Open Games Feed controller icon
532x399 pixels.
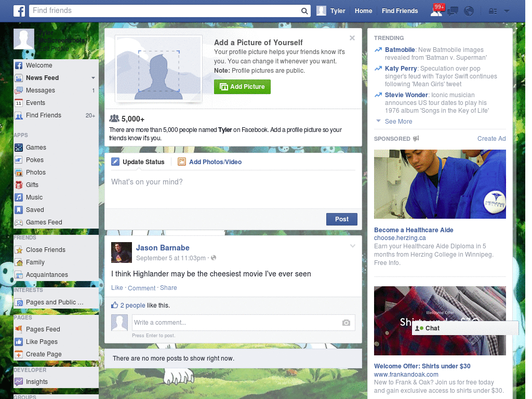pos(19,222)
